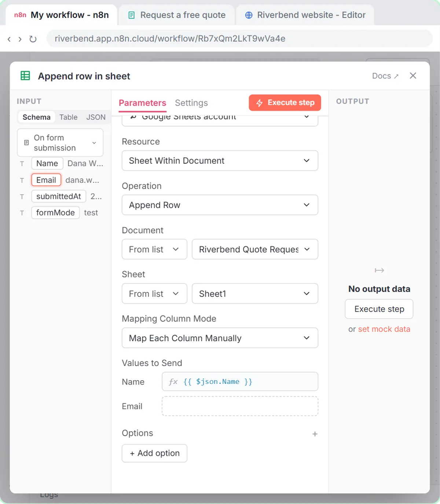Click the type icon beside the Name schema field
The width and height of the screenshot is (440, 504).
click(x=22, y=164)
